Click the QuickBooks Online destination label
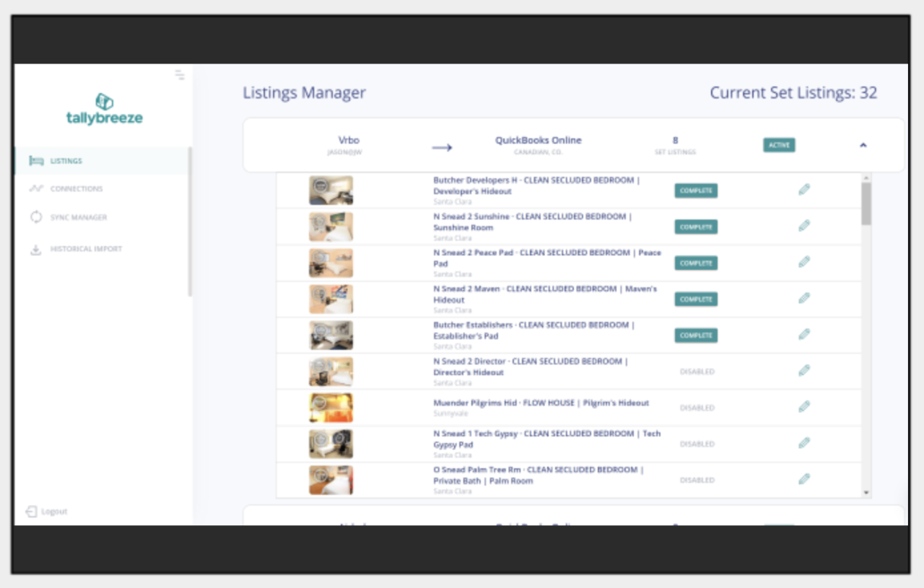The width and height of the screenshot is (924, 588). click(x=538, y=140)
